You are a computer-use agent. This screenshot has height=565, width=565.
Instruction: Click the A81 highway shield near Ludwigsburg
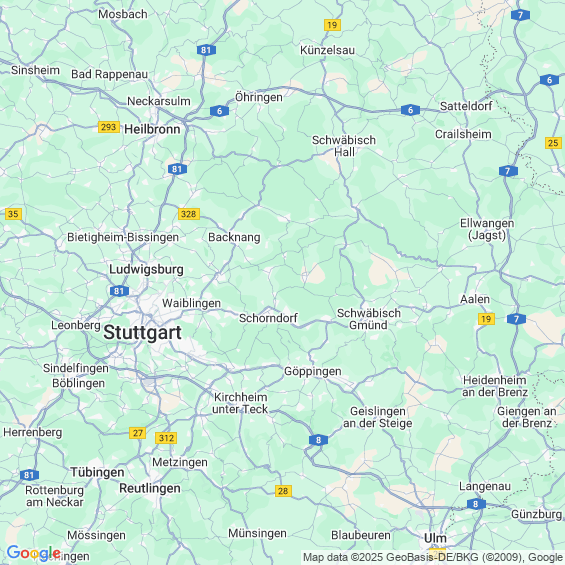click(x=119, y=291)
